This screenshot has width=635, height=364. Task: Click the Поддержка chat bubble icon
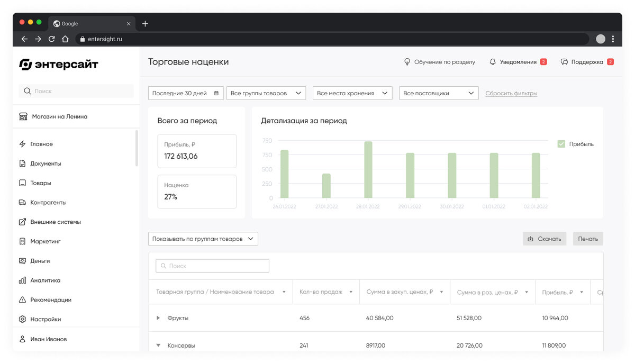pyautogui.click(x=564, y=62)
